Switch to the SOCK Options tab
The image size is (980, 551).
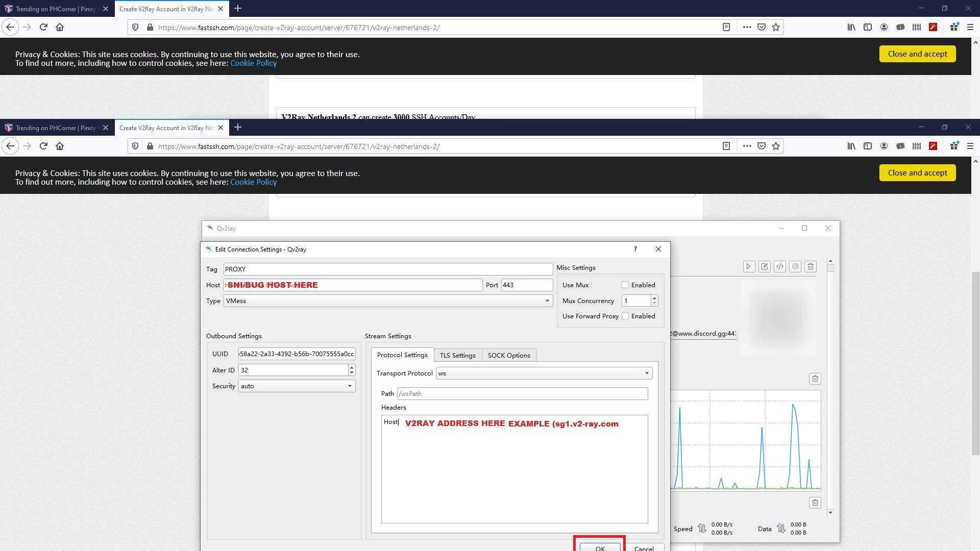pyautogui.click(x=509, y=356)
